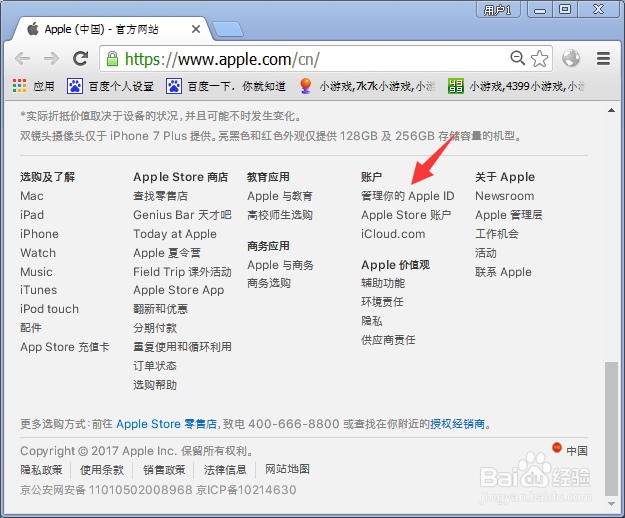Click the China flag region icon
625x518 pixels.
(x=557, y=447)
